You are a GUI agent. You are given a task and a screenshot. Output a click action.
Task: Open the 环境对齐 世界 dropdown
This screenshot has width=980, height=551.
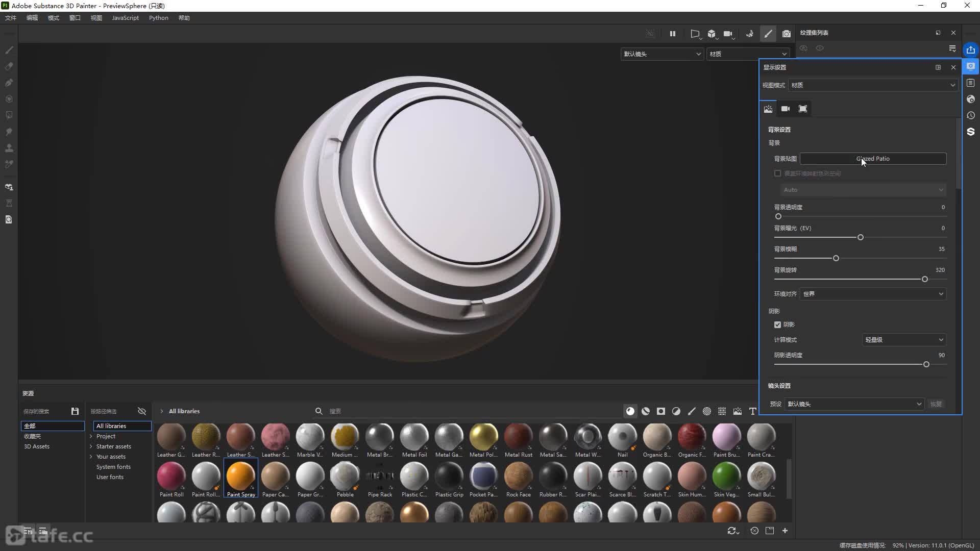click(x=873, y=294)
